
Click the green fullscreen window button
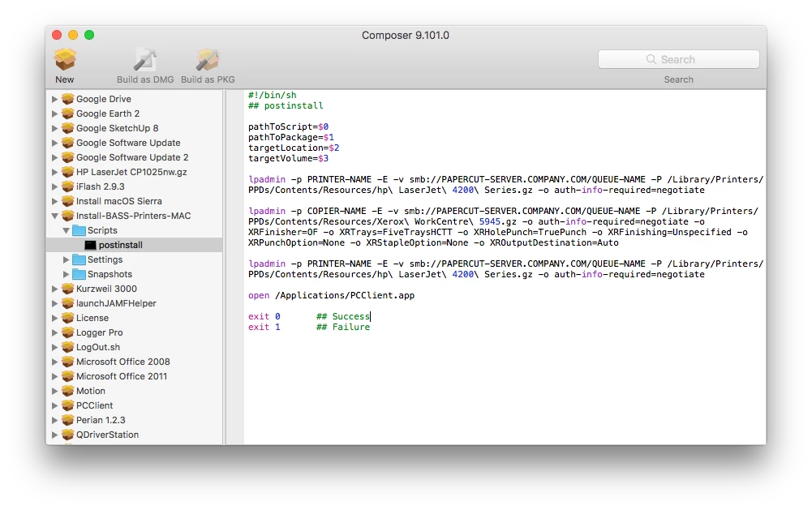[89, 35]
